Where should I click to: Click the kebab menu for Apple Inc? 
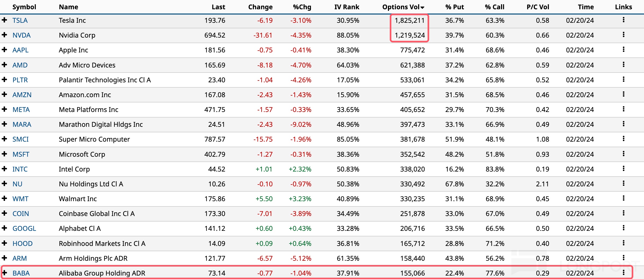point(624,49)
